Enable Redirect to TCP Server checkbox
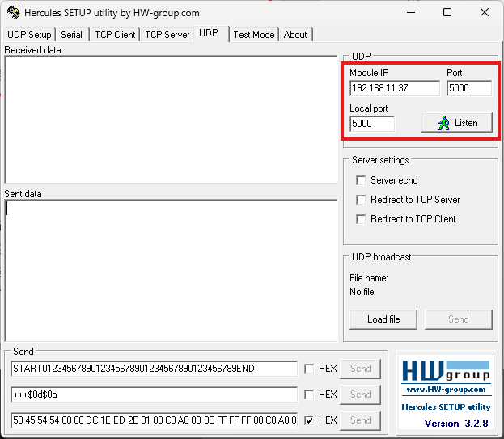 [362, 200]
